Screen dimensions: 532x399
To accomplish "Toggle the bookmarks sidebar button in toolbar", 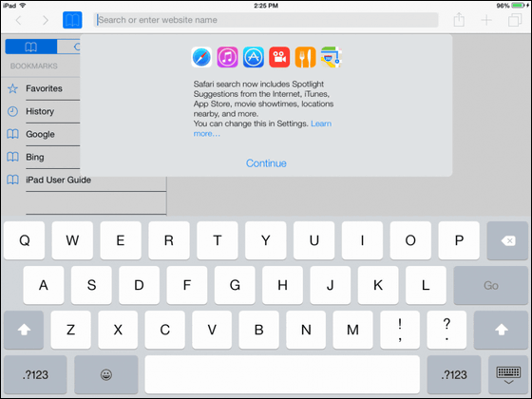I will click(x=72, y=20).
